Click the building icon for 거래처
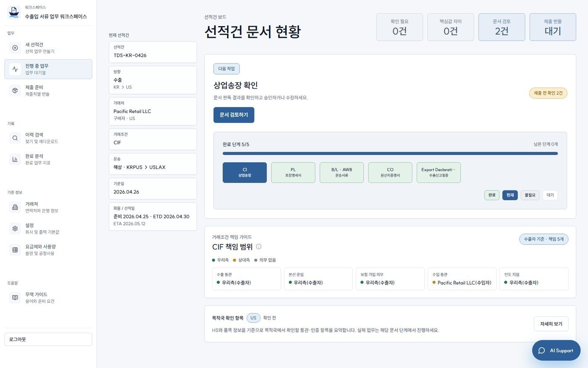 pyautogui.click(x=15, y=207)
